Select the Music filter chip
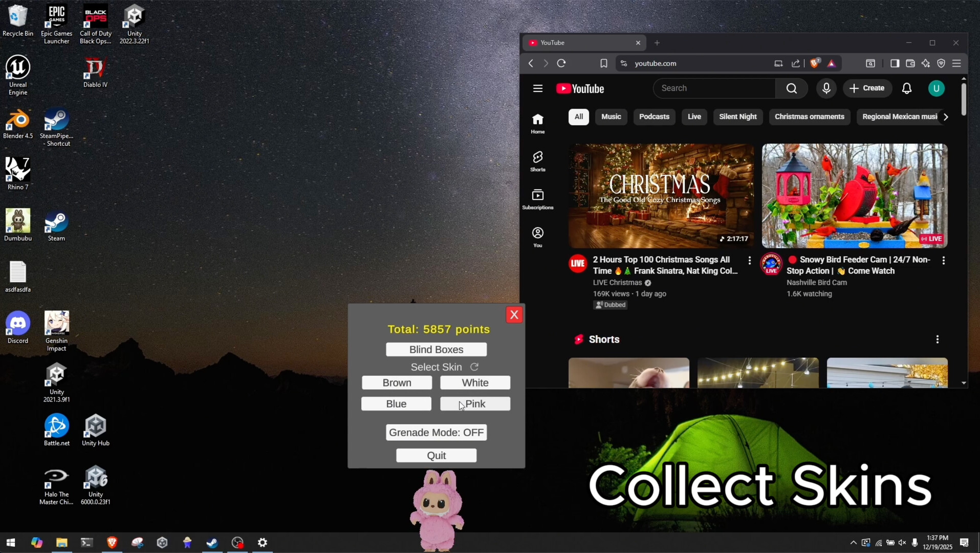This screenshot has height=553, width=980. pyautogui.click(x=612, y=117)
